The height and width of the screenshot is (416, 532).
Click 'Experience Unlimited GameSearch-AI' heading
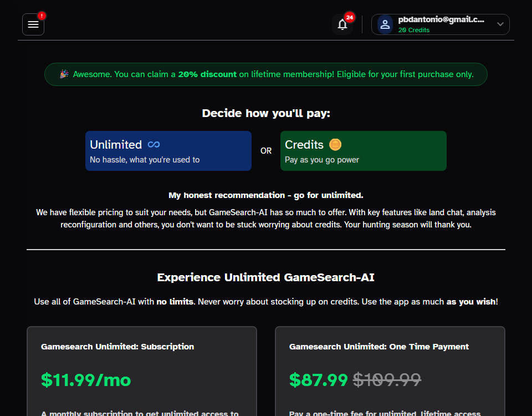265,277
